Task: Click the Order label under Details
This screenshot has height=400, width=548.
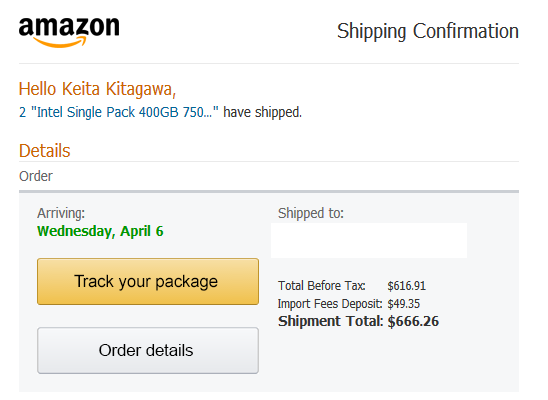Action: [36, 176]
